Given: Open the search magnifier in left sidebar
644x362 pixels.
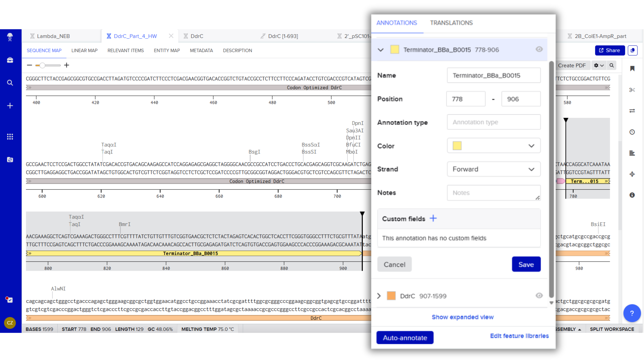Looking at the screenshot, I should pyautogui.click(x=10, y=83).
